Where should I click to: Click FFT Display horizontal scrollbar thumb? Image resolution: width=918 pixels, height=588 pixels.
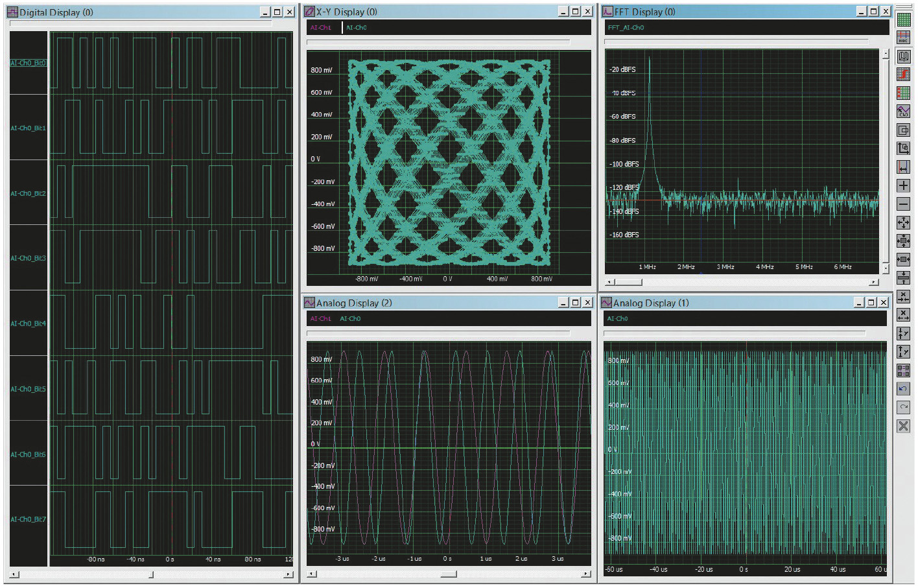[628, 282]
